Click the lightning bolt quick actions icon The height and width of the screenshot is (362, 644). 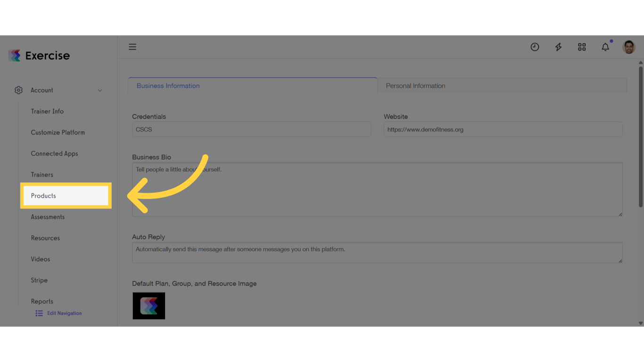pyautogui.click(x=558, y=47)
